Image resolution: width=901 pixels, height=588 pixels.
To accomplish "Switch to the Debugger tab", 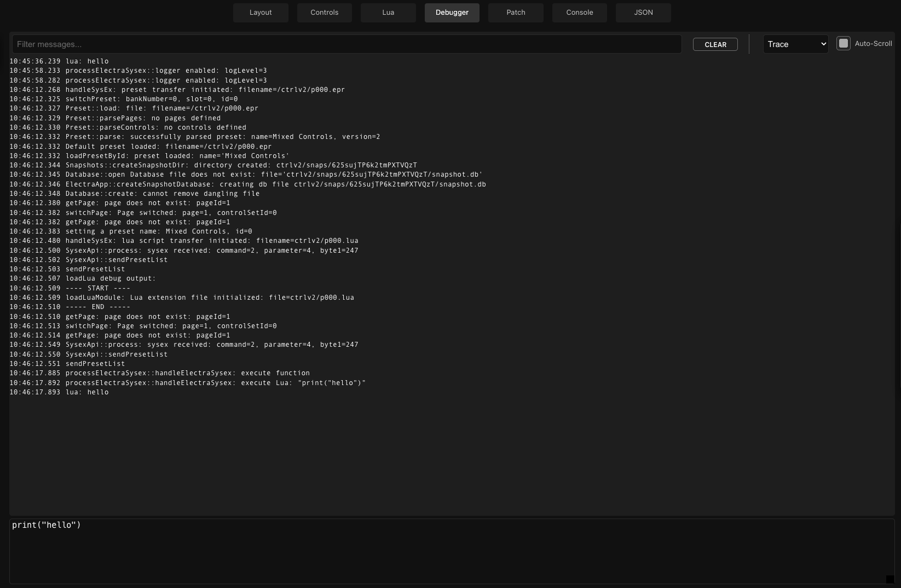I will 452,12.
